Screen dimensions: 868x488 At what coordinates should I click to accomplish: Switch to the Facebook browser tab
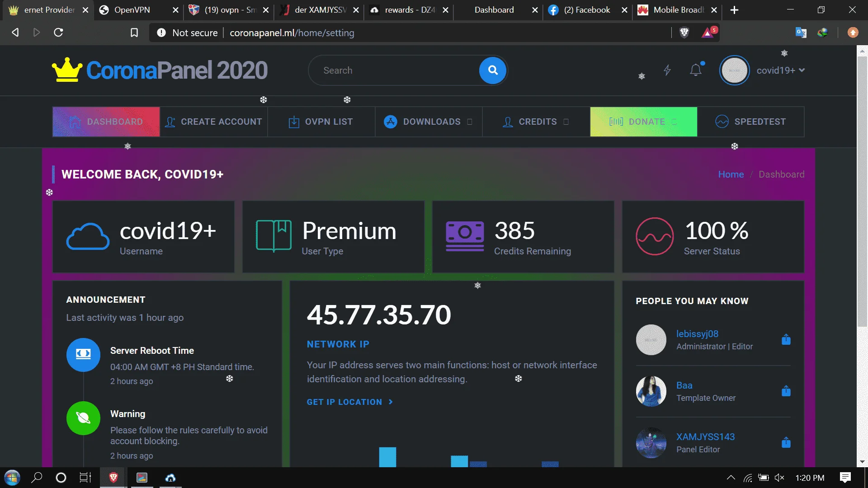pos(588,10)
